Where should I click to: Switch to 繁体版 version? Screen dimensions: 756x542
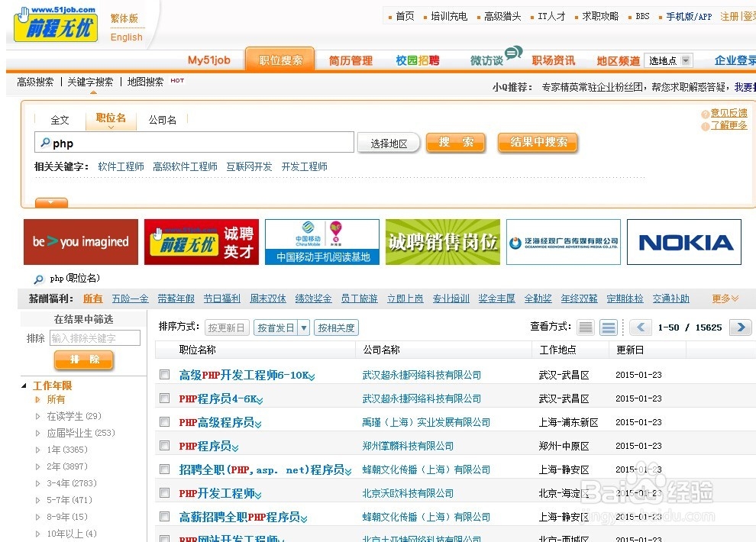[124, 18]
